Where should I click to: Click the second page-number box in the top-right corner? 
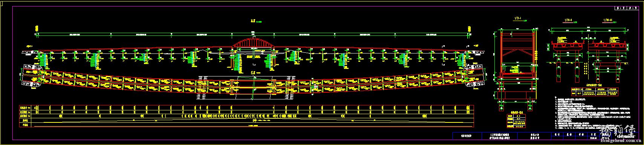[x=633, y=8]
